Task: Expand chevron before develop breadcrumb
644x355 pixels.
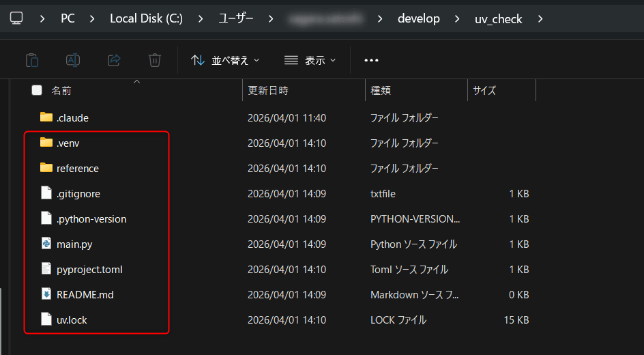Action: click(380, 19)
